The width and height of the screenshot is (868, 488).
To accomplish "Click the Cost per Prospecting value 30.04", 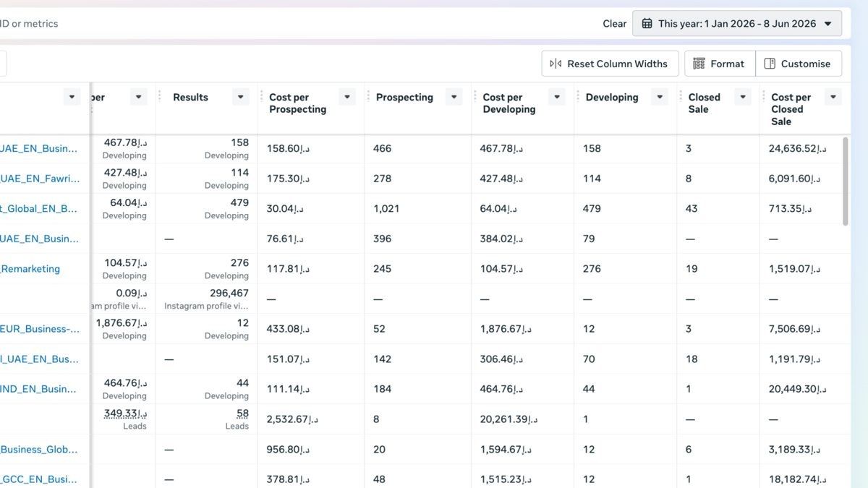I will coord(285,208).
